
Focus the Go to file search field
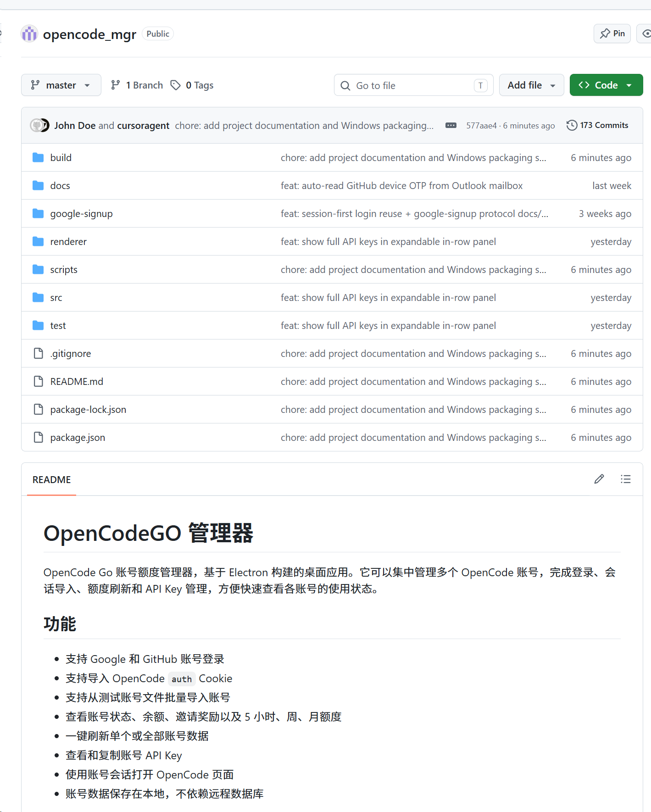click(413, 85)
